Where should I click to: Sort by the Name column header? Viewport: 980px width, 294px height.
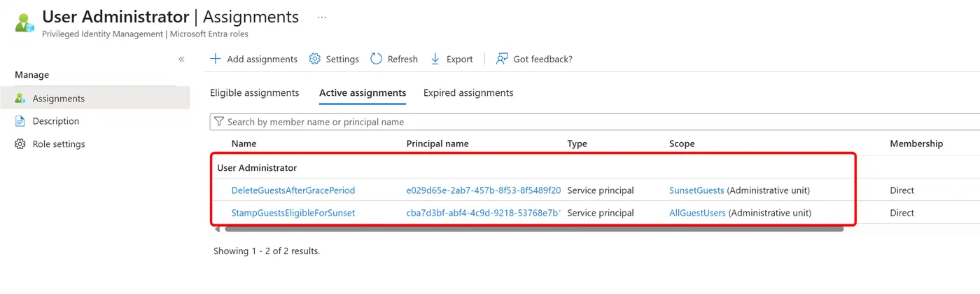point(244,143)
